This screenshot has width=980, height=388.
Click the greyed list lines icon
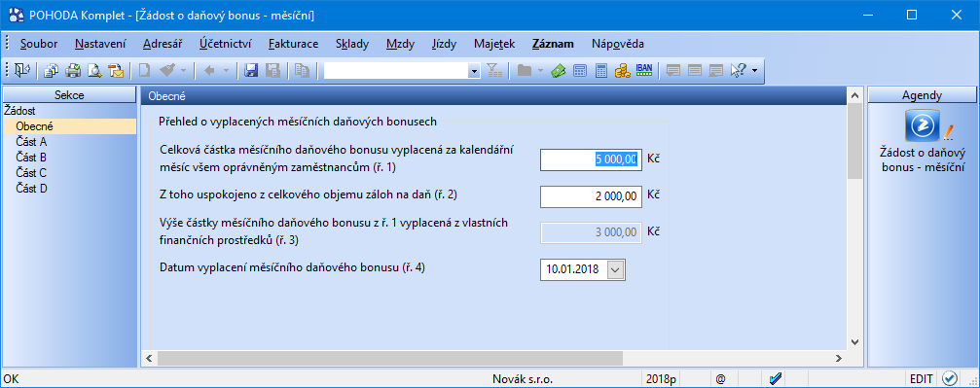pyautogui.click(x=695, y=71)
